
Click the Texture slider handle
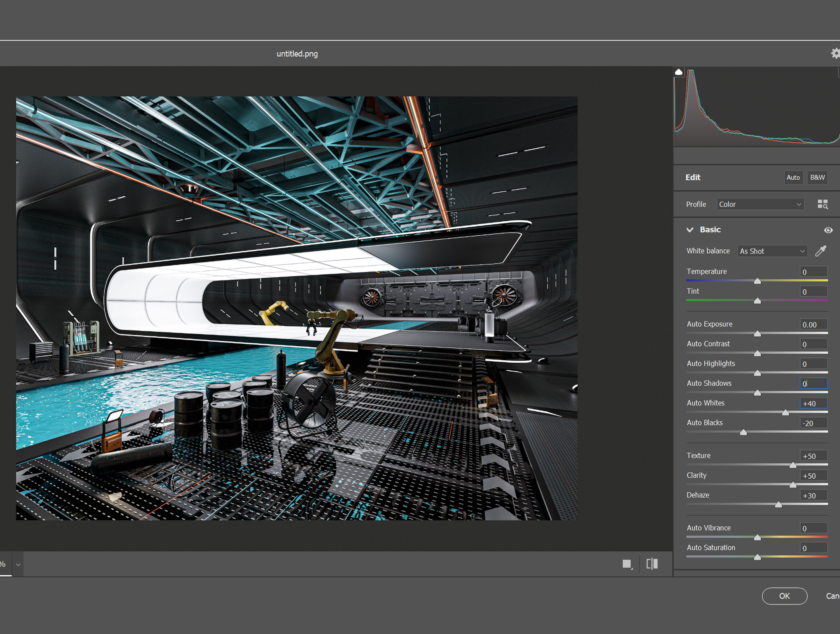click(x=793, y=465)
